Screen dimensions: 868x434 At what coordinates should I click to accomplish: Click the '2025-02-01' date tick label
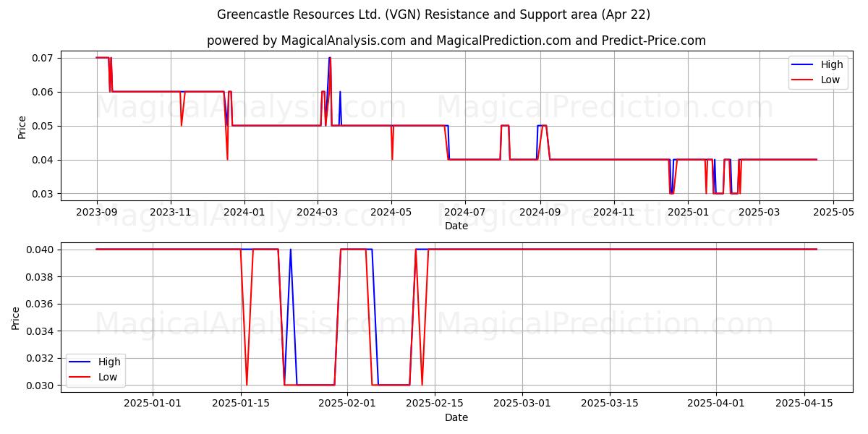click(347, 404)
